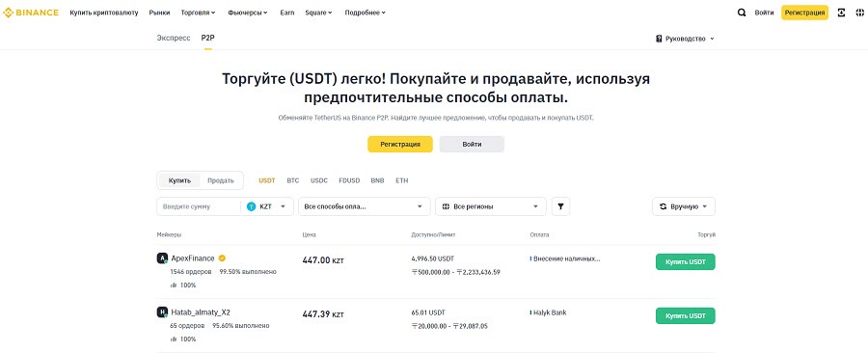The image size is (868, 353).
Task: Open the language globe icon
Action: 859,13
